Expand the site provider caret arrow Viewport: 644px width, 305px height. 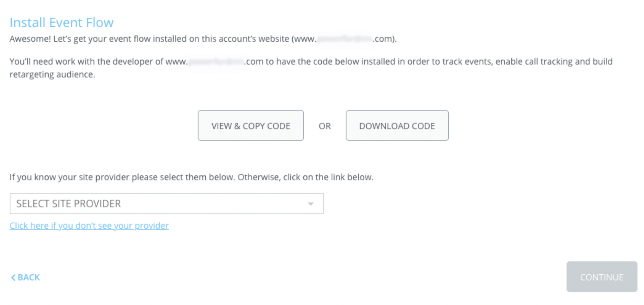311,204
